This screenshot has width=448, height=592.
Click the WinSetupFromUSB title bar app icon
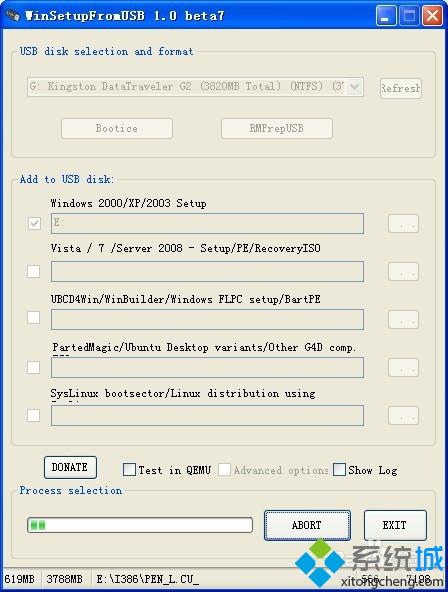pyautogui.click(x=13, y=15)
